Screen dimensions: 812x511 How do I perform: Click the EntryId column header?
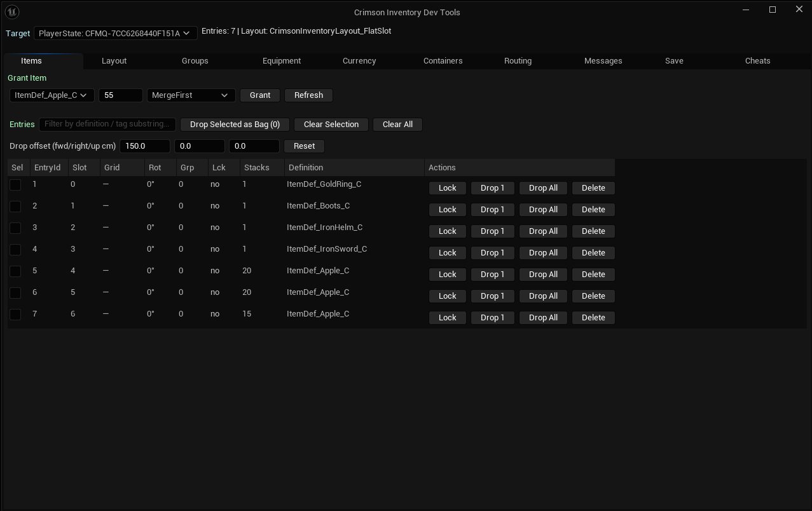click(49, 168)
